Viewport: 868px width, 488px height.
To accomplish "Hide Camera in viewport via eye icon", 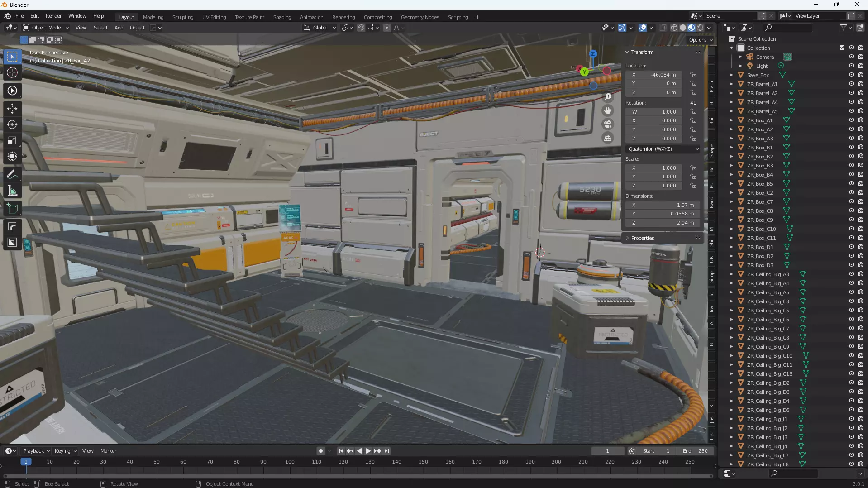I will pyautogui.click(x=851, y=57).
